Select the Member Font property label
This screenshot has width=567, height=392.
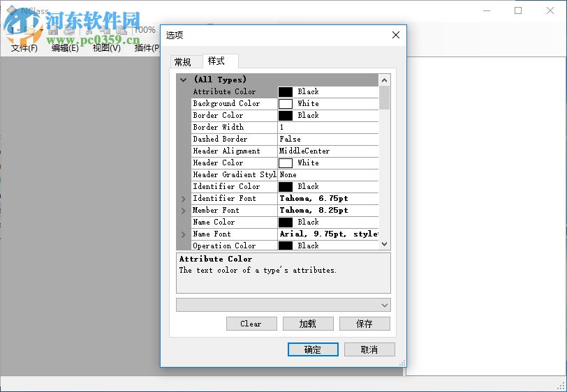216,210
